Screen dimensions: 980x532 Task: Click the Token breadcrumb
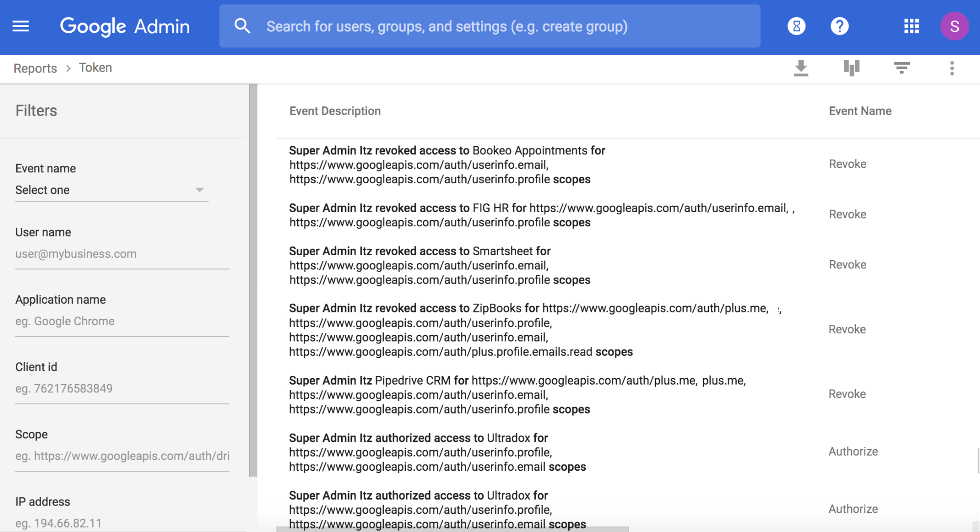pyautogui.click(x=96, y=68)
